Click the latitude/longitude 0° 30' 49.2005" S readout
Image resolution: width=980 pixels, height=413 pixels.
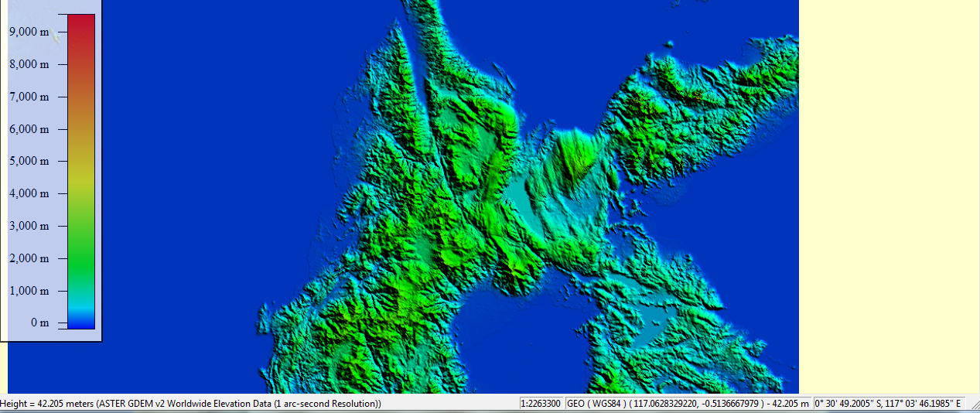click(x=889, y=404)
